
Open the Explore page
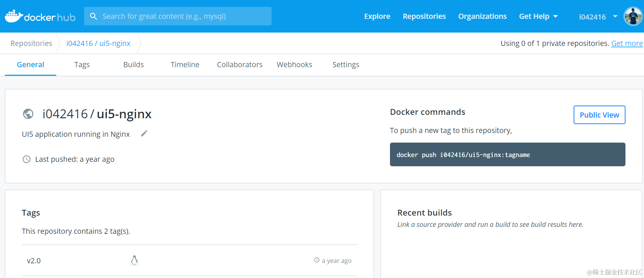377,16
